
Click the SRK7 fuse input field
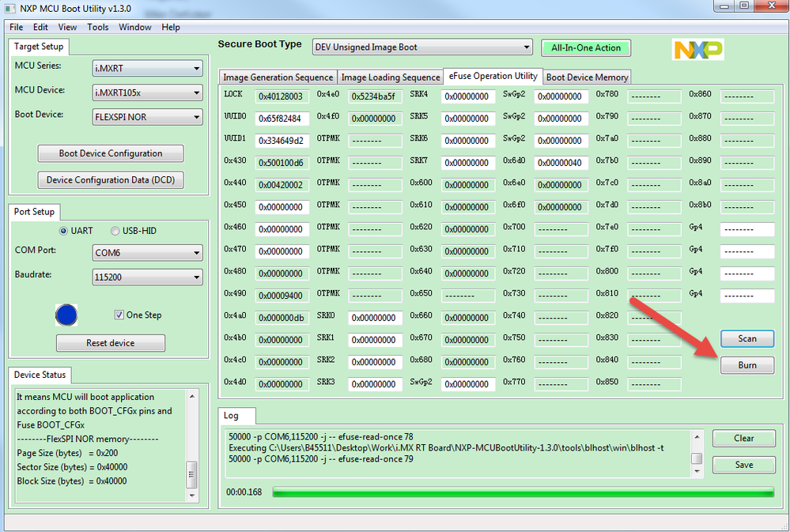pos(468,163)
